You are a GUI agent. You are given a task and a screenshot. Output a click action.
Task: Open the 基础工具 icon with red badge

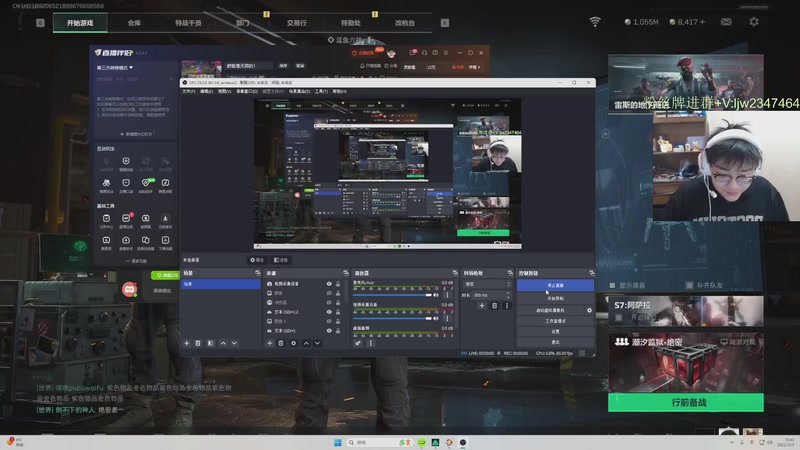click(126, 218)
